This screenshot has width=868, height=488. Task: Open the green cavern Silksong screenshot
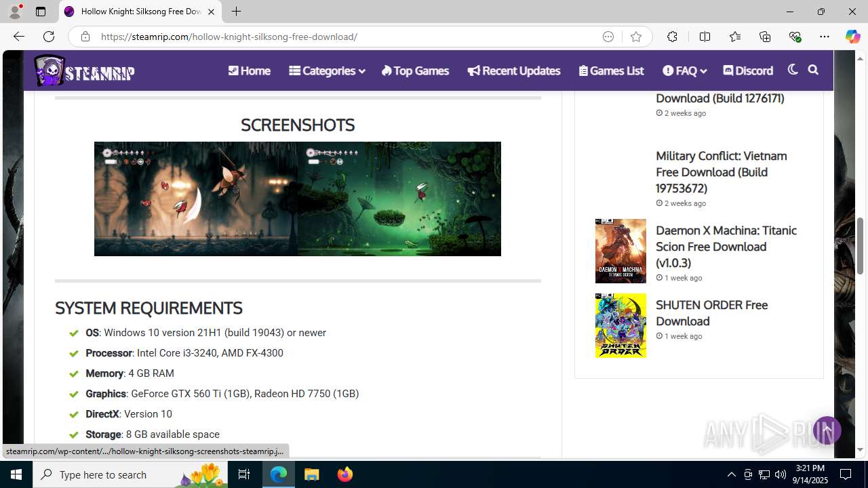click(399, 199)
